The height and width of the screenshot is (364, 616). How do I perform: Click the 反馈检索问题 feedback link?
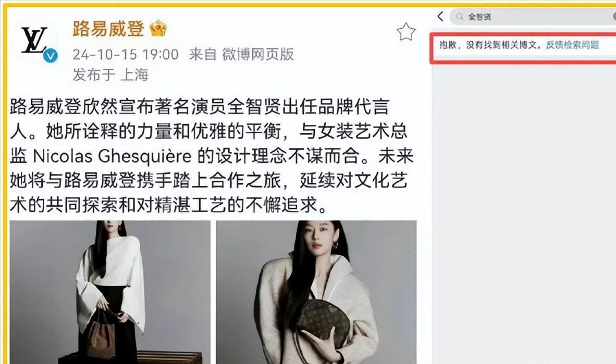[572, 45]
